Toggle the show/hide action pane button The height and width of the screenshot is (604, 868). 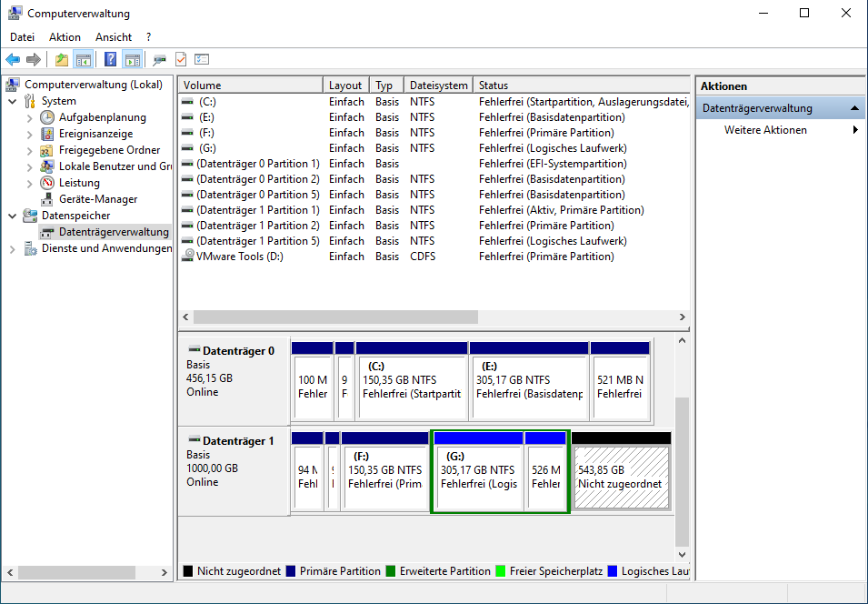133,60
